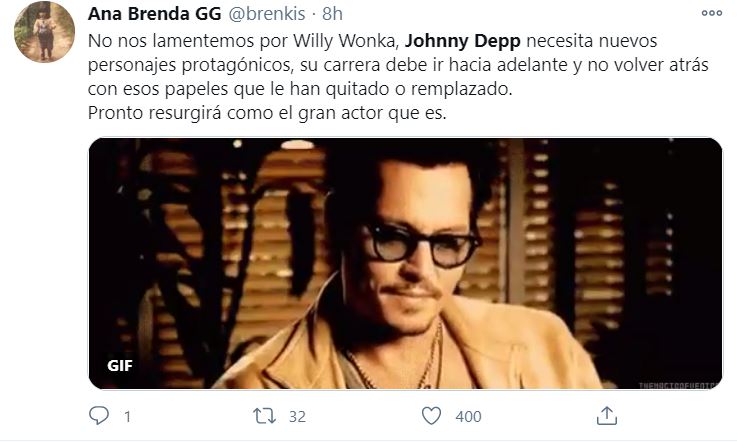Click the GIF badge on the media
Screen dimensions: 737x442
[x=119, y=365]
